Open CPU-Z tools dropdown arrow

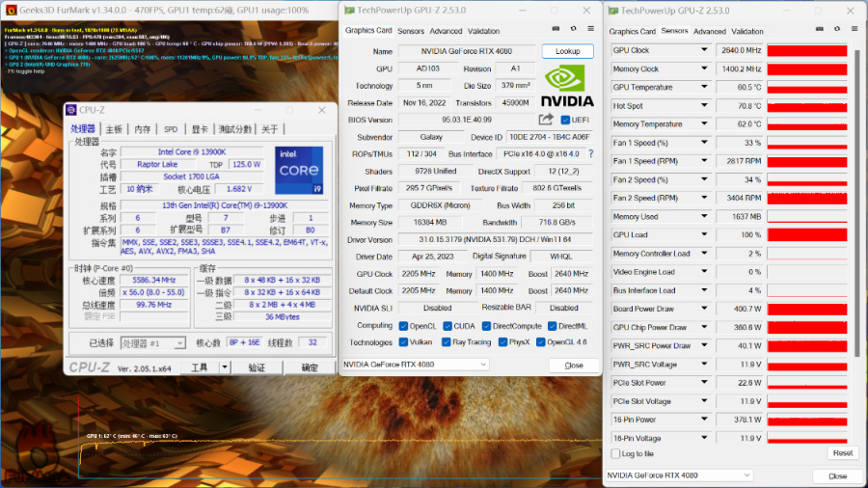coord(224,366)
